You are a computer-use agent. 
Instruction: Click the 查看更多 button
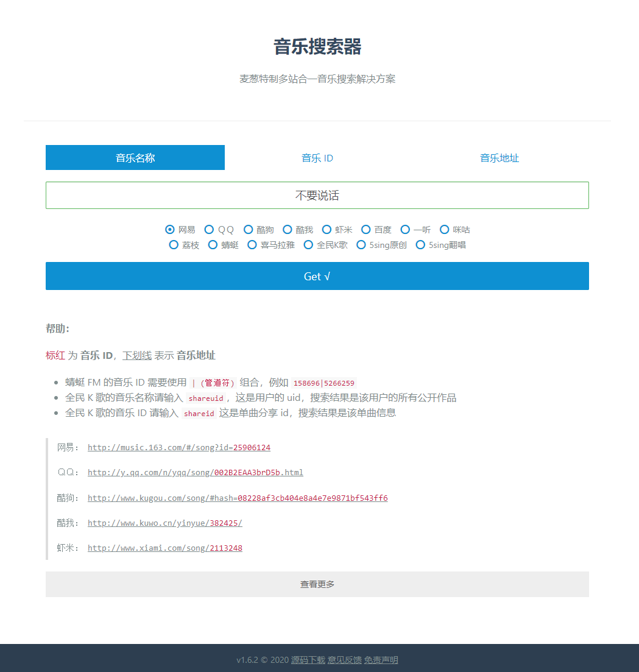pos(317,584)
